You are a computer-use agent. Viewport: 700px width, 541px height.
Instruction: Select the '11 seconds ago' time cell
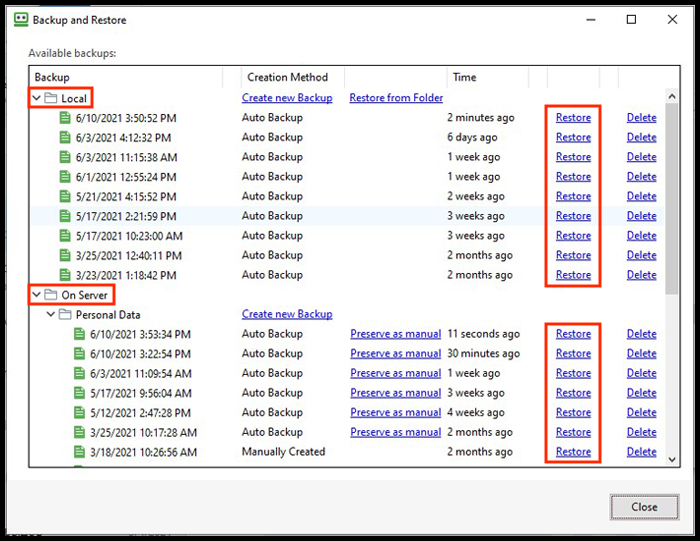pyautogui.click(x=483, y=334)
